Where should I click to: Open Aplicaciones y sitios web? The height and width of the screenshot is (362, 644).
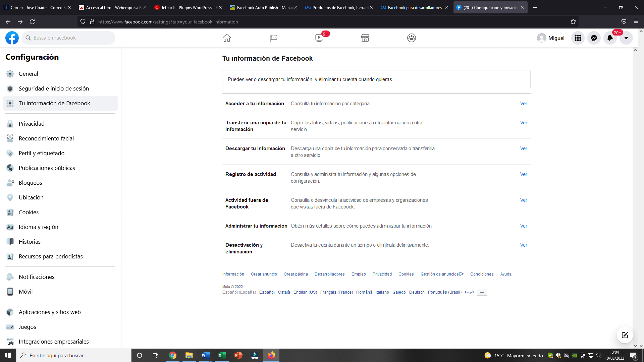click(x=60, y=312)
